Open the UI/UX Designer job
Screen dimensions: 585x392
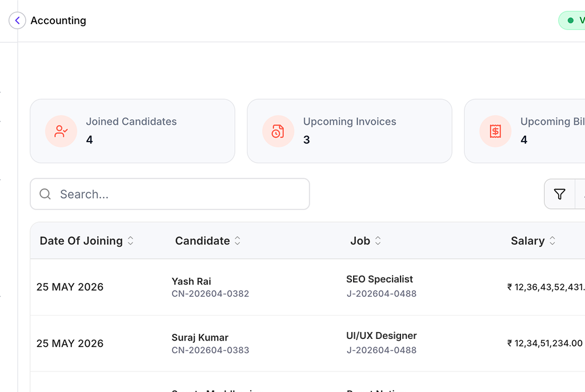(x=381, y=336)
